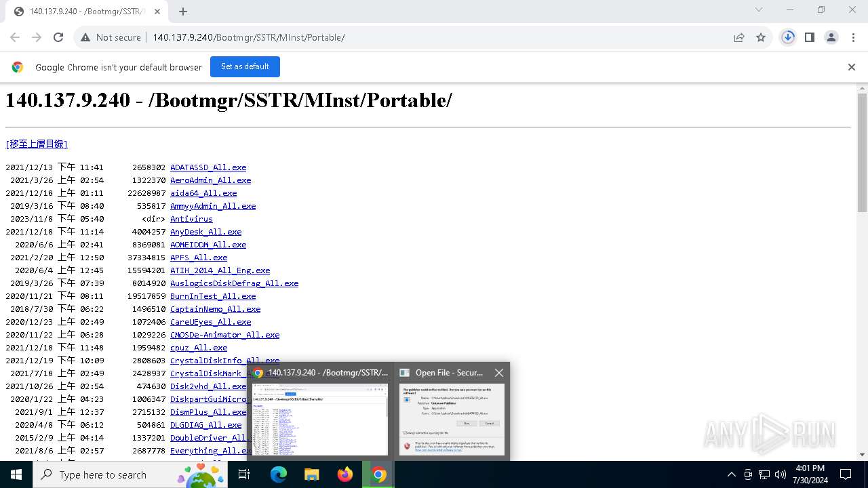Launch Firefox from the taskbar
This screenshot has height=488, width=868.
(x=345, y=474)
